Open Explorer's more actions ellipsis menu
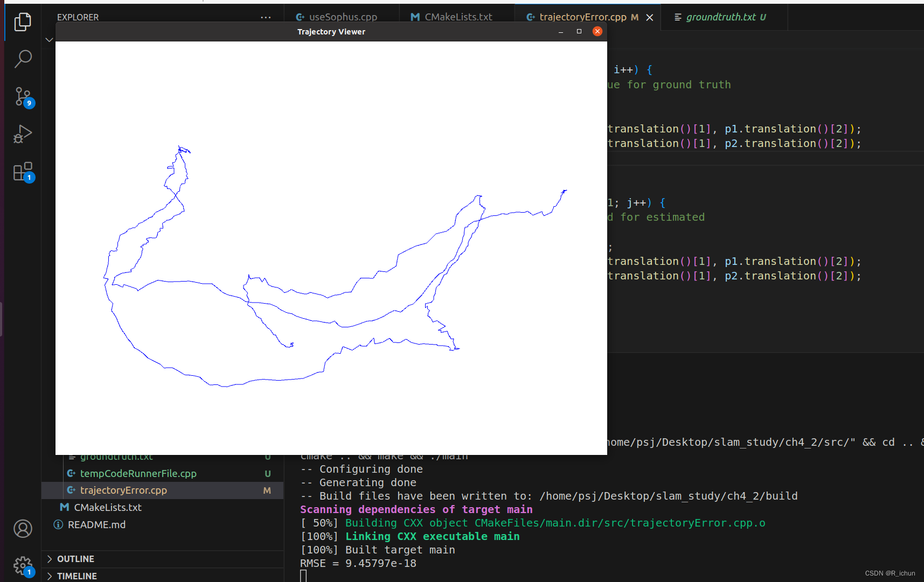The image size is (924, 582). click(266, 17)
